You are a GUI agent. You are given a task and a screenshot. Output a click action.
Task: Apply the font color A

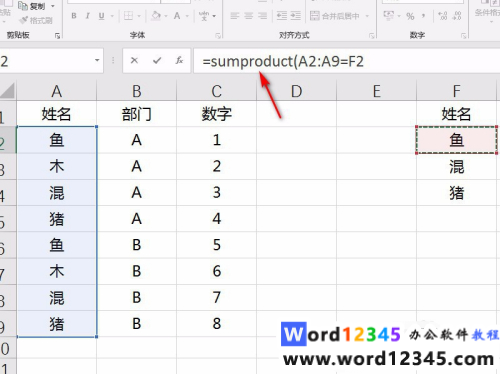click(x=177, y=16)
